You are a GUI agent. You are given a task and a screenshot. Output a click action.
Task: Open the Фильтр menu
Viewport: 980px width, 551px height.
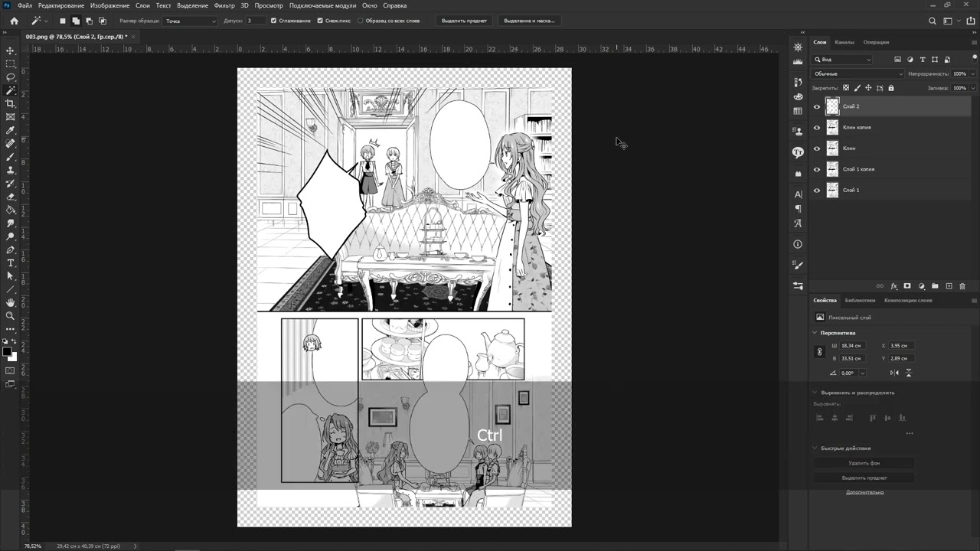point(224,5)
